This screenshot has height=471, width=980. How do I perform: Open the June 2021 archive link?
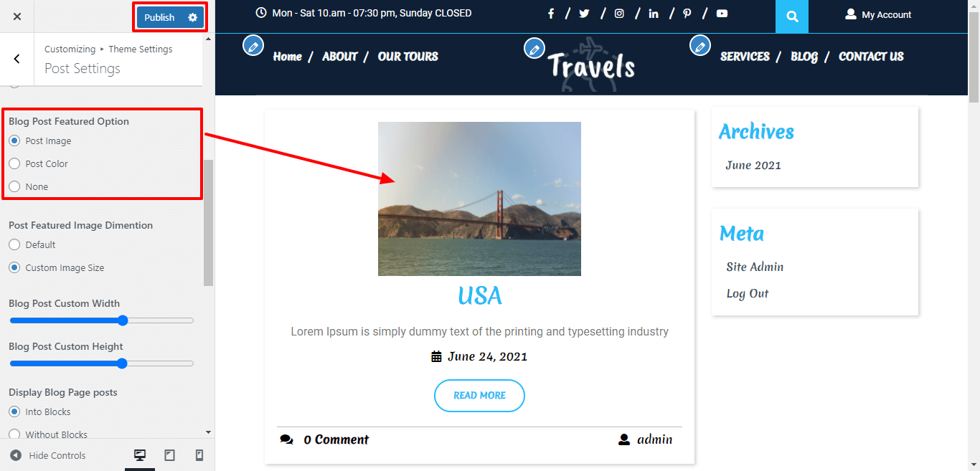(x=753, y=165)
